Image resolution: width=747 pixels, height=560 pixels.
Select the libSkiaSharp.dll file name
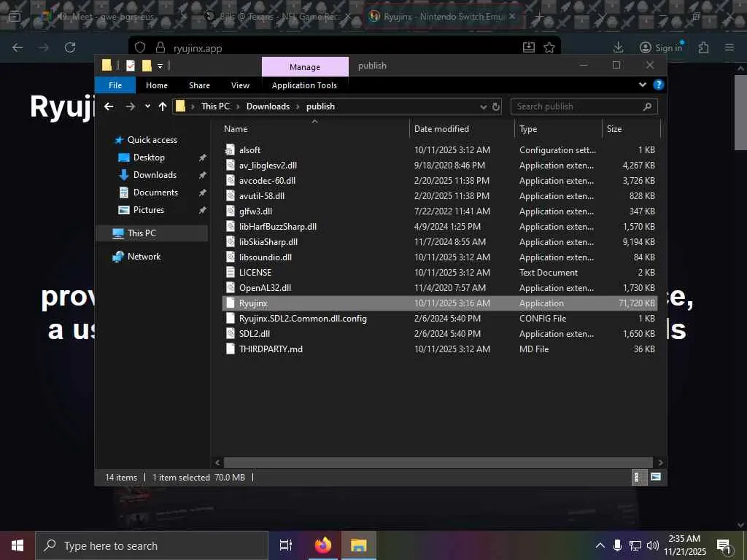coord(268,242)
